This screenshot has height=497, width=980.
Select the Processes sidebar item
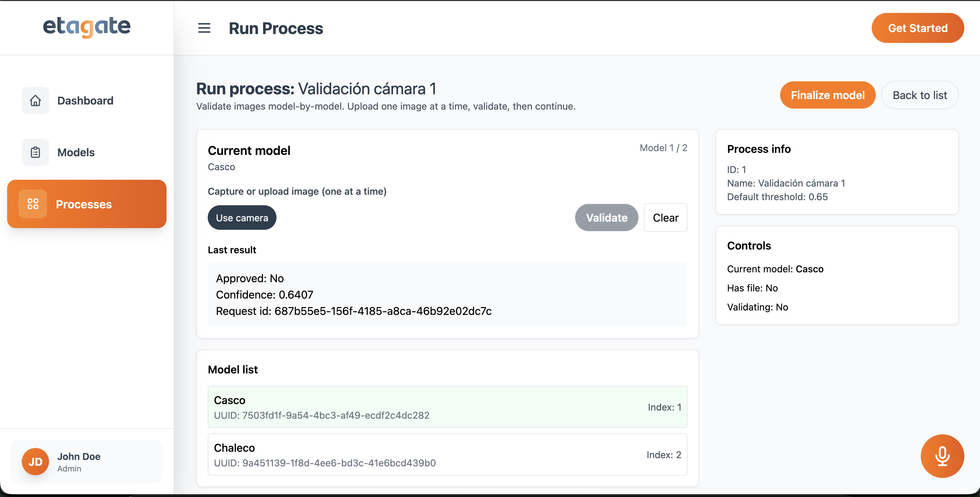(87, 204)
